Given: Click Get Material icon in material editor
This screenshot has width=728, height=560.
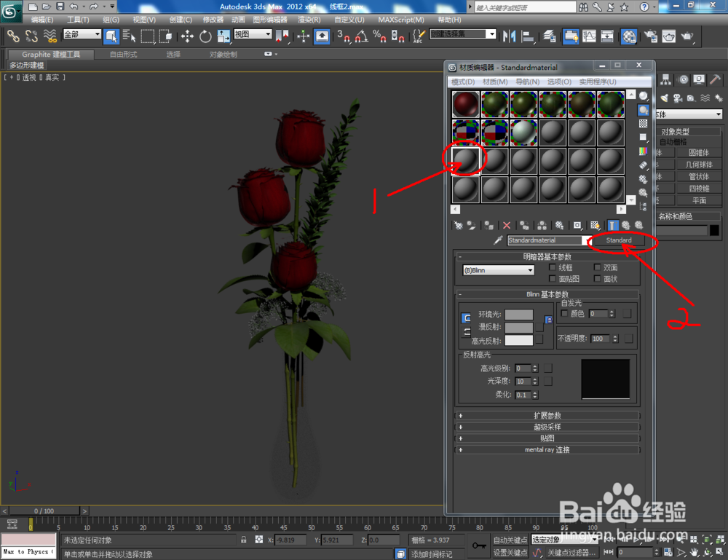Looking at the screenshot, I should point(458,226).
